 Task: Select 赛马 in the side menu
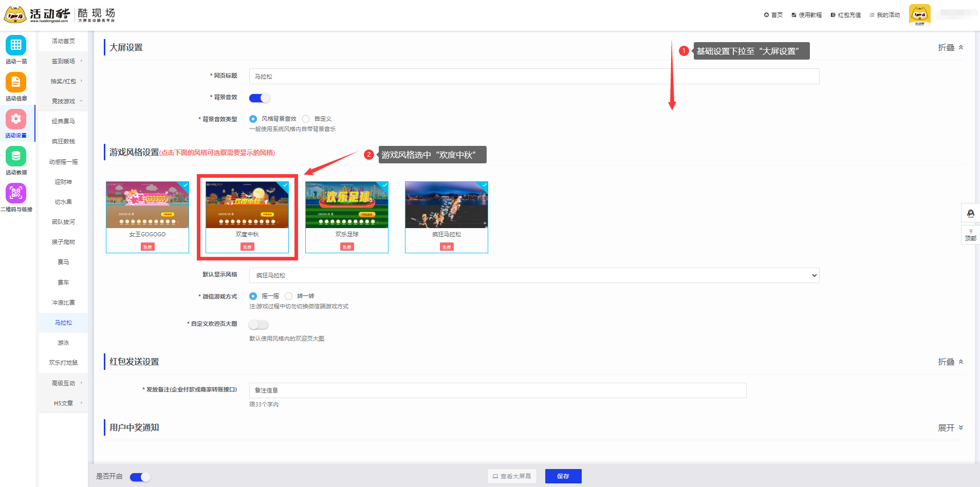pos(63,262)
